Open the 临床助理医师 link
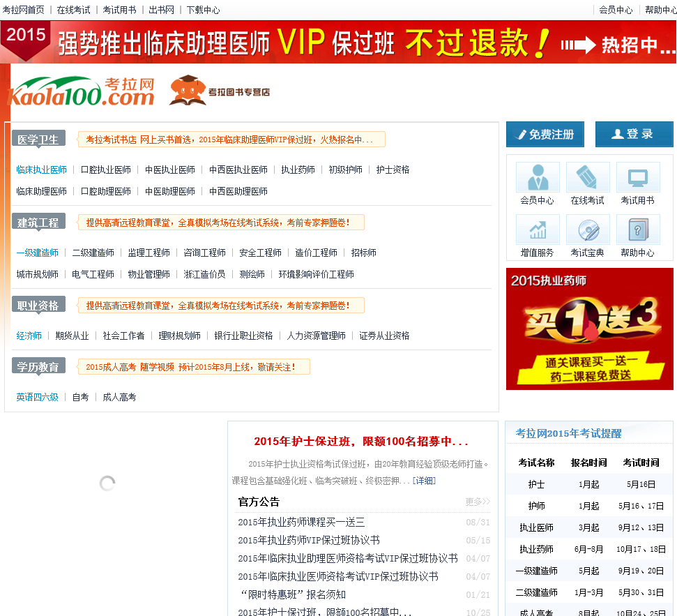The height and width of the screenshot is (616, 677). (x=41, y=191)
